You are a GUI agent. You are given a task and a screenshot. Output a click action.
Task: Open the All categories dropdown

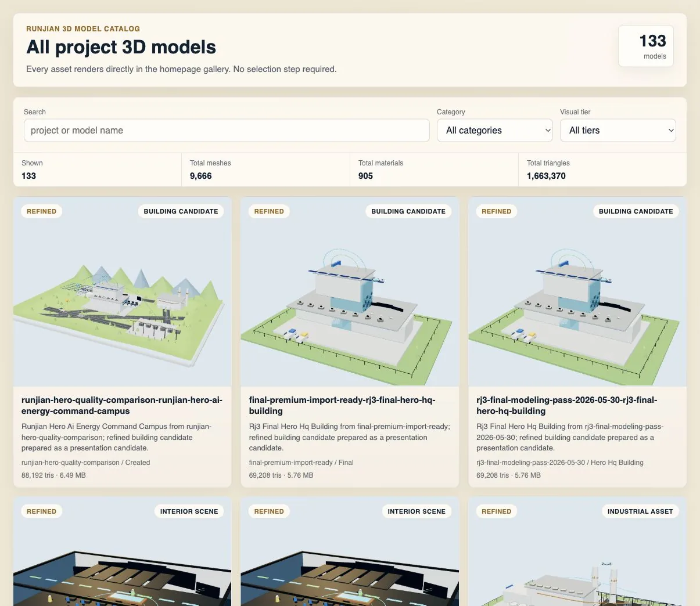pyautogui.click(x=495, y=131)
